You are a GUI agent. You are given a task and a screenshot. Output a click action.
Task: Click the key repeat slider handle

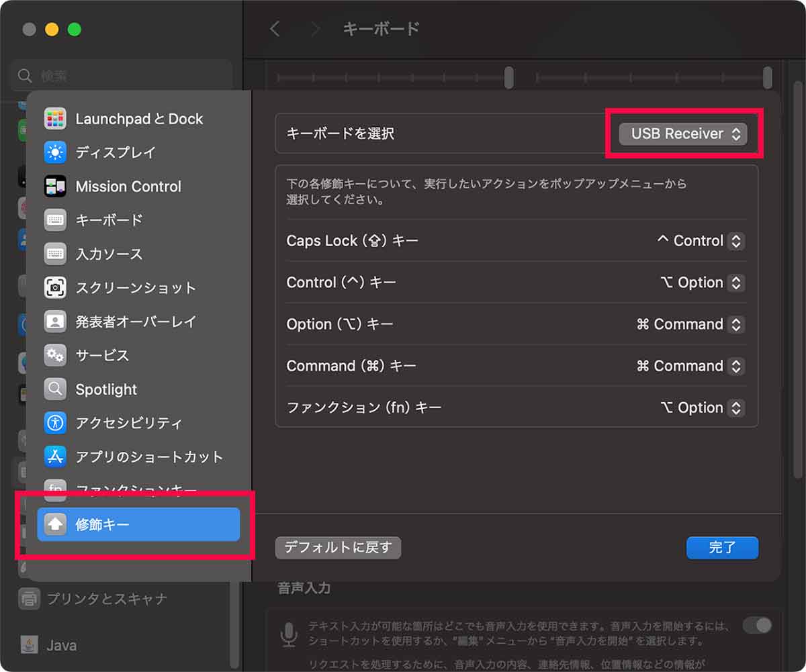pyautogui.click(x=509, y=78)
